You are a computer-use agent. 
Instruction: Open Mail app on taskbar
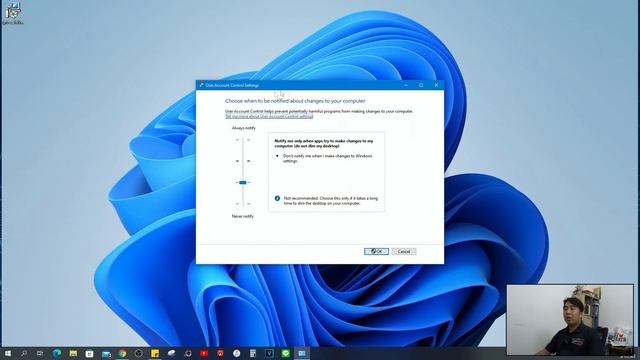(x=106, y=353)
